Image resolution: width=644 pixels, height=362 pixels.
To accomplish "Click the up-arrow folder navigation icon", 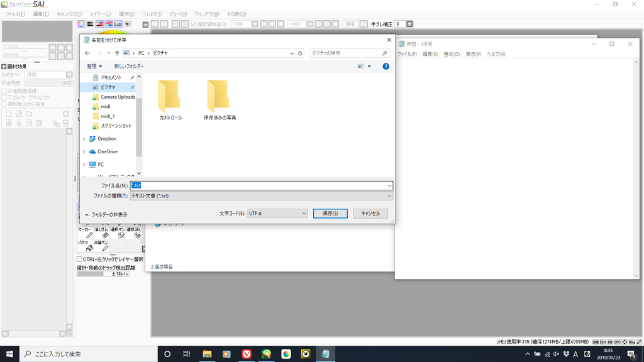I will pyautogui.click(x=117, y=53).
